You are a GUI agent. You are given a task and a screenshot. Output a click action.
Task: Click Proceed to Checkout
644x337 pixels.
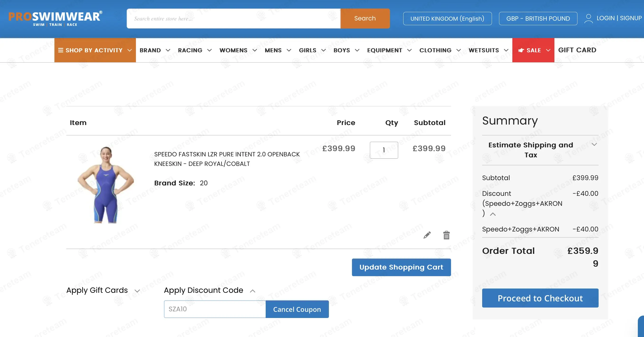tap(540, 298)
